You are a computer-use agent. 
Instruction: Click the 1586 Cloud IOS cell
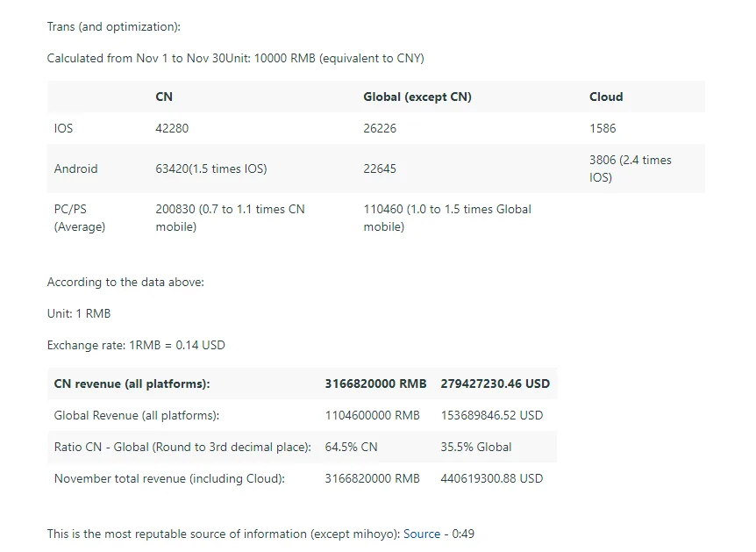(x=603, y=128)
